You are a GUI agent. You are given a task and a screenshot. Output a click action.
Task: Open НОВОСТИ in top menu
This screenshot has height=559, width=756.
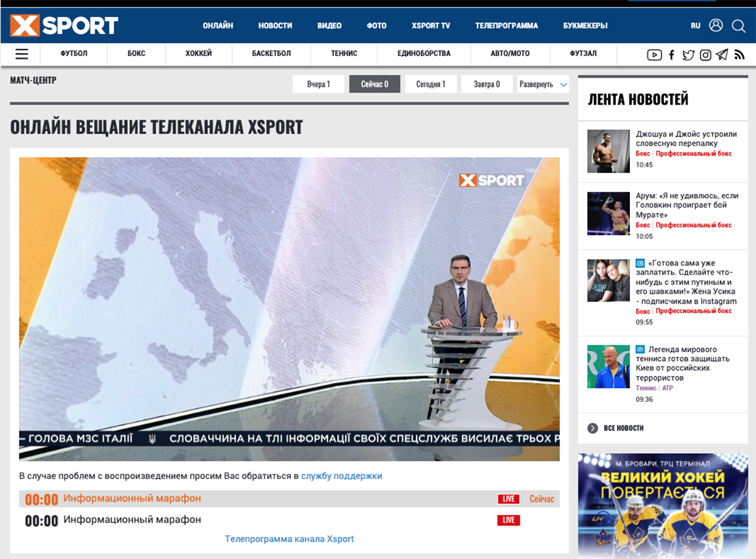(275, 26)
